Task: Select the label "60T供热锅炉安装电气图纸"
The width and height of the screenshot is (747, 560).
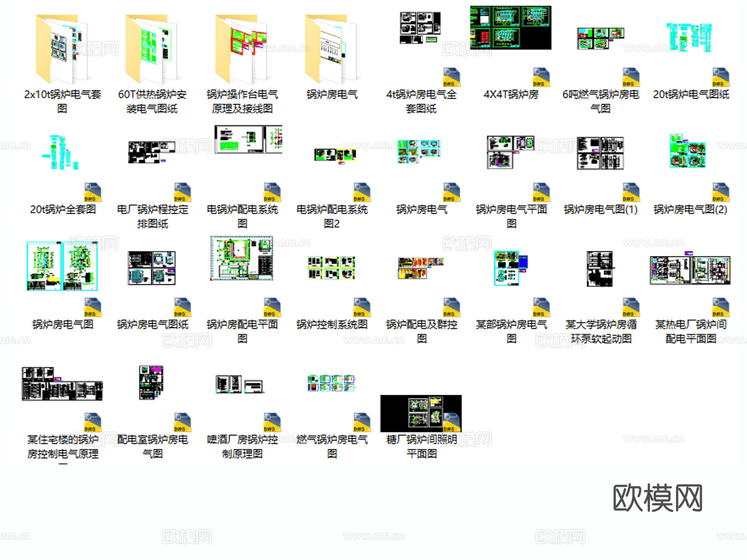Action: click(152, 101)
